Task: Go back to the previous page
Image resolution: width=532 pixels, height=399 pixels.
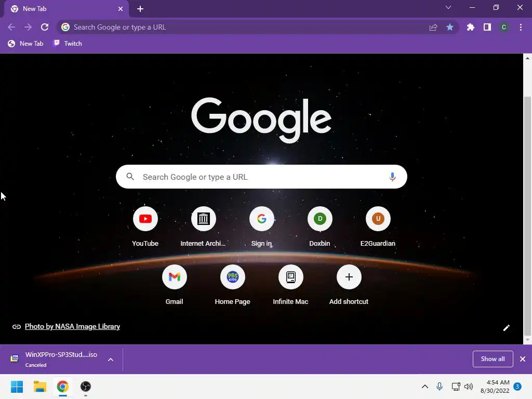Action: pos(11,27)
